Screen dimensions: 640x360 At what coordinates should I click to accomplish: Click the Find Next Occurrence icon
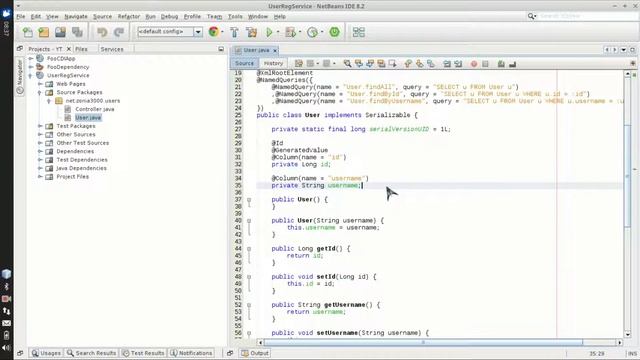click(x=370, y=64)
